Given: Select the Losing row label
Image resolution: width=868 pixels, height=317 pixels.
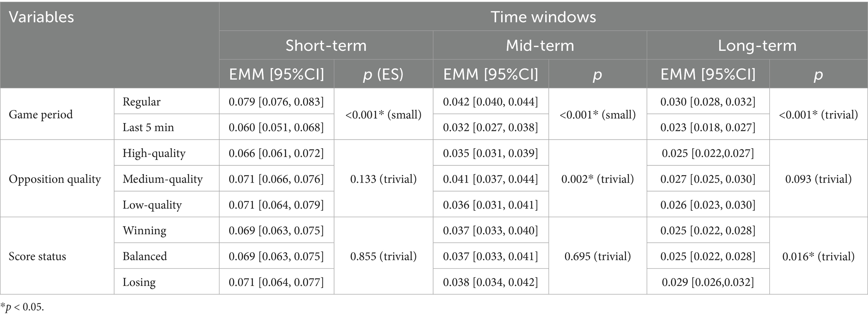Looking at the screenshot, I should coord(139,282).
